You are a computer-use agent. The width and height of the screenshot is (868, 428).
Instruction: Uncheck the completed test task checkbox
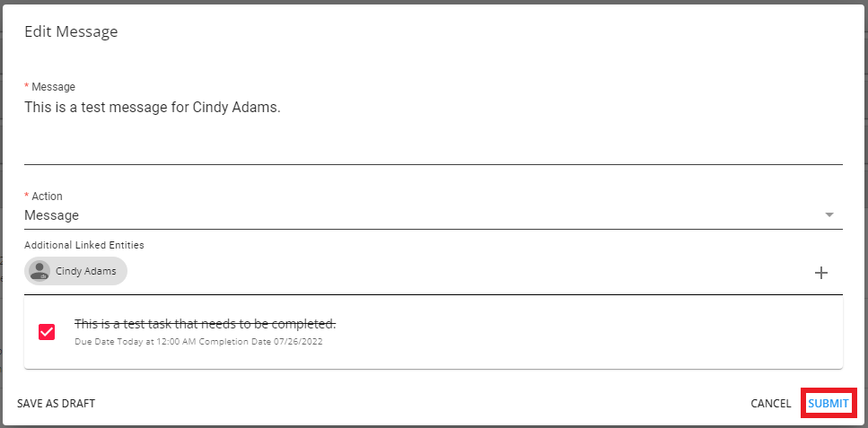(x=47, y=332)
